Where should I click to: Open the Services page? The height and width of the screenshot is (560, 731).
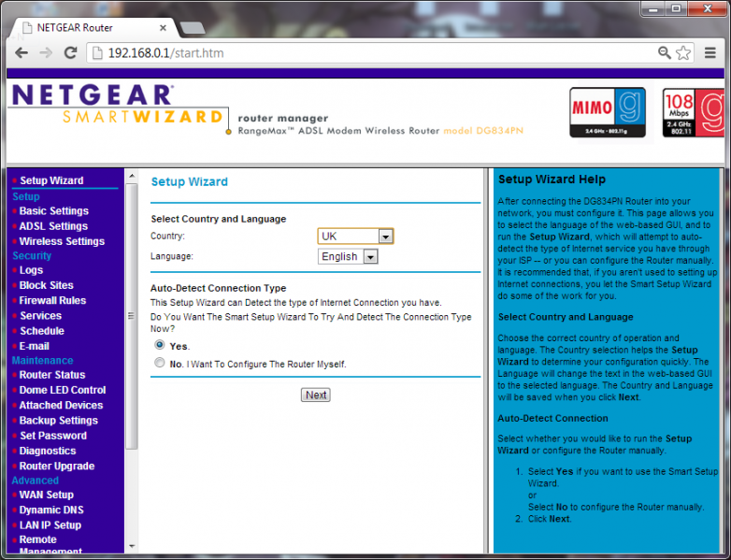coord(40,316)
